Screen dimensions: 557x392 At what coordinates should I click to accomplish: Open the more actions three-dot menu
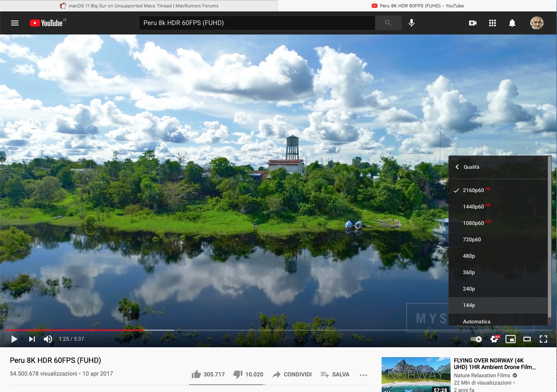(364, 375)
